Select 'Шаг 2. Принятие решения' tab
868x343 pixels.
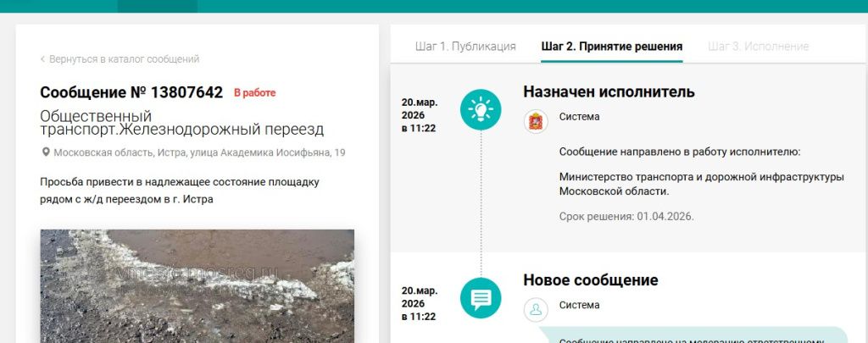pos(611,47)
